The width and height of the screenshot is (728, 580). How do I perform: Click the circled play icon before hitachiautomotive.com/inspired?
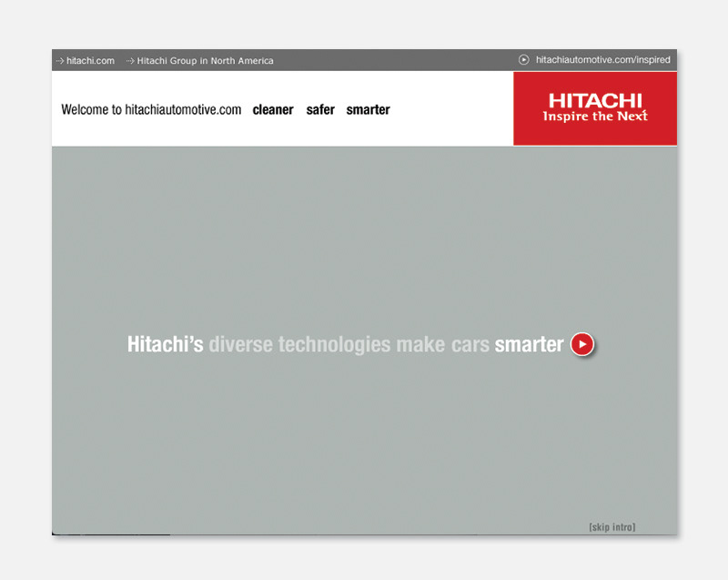pos(524,60)
